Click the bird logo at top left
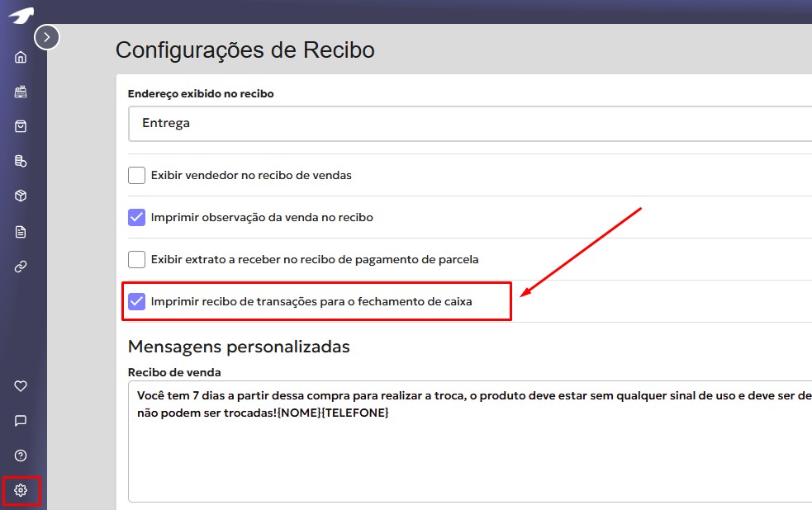This screenshot has width=812, height=510. coord(21,14)
